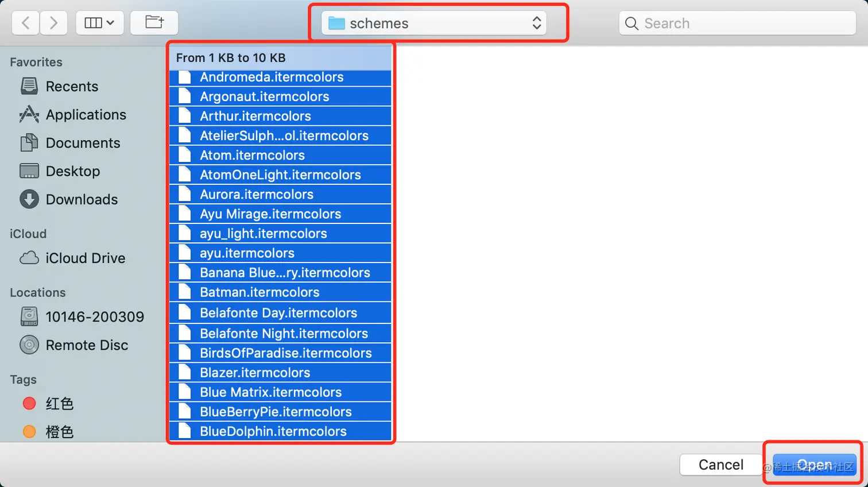Click the orange tag color dot

[29, 431]
